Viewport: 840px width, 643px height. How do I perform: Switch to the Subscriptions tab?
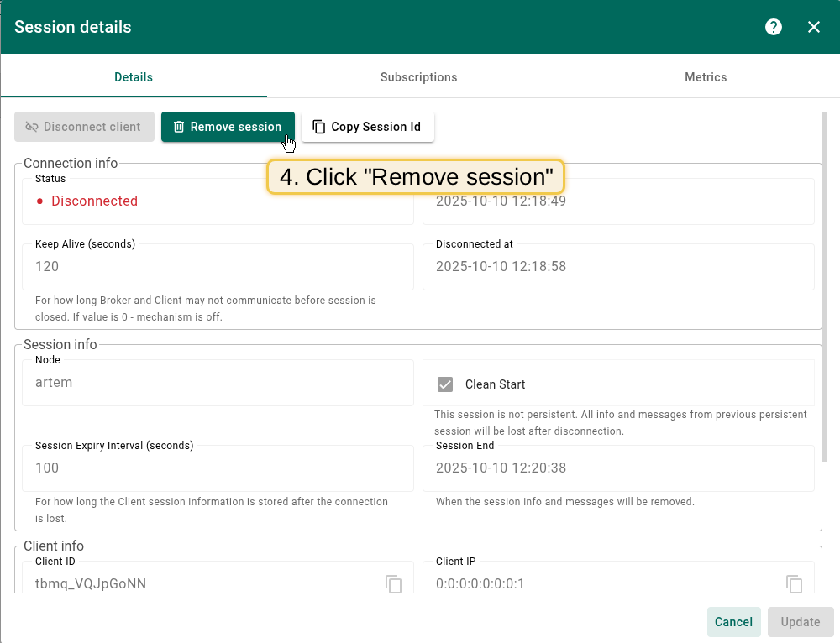point(418,77)
